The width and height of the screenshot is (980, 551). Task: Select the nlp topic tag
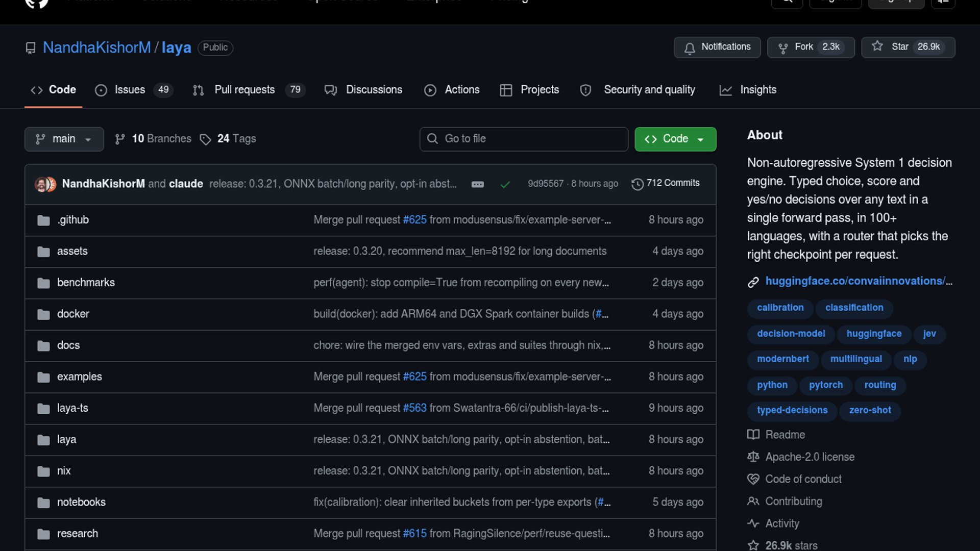tap(910, 360)
